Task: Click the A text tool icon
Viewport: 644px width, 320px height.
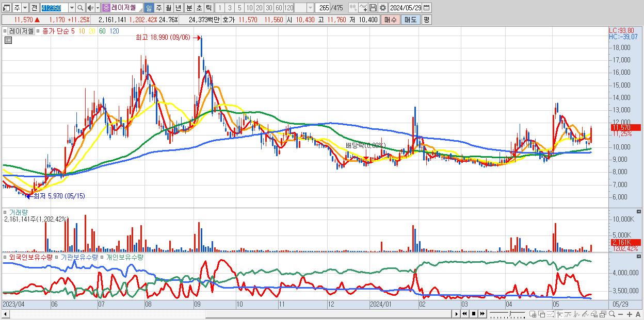Action: (x=638, y=314)
